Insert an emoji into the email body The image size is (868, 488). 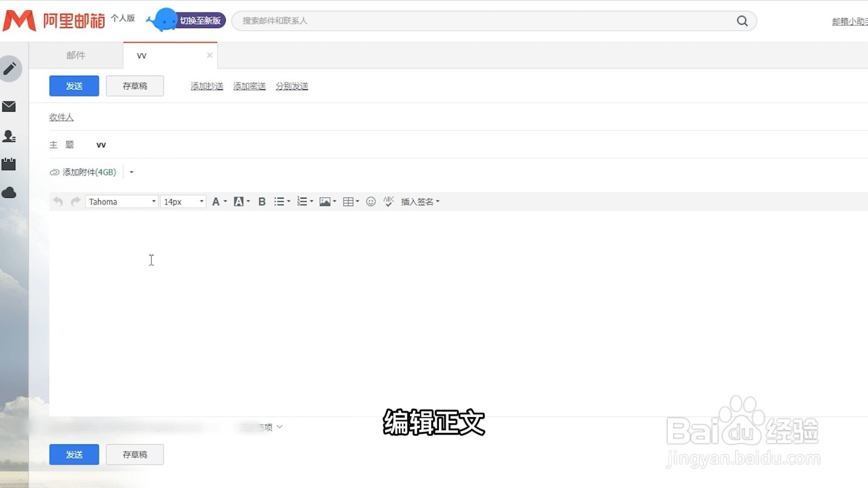click(371, 201)
